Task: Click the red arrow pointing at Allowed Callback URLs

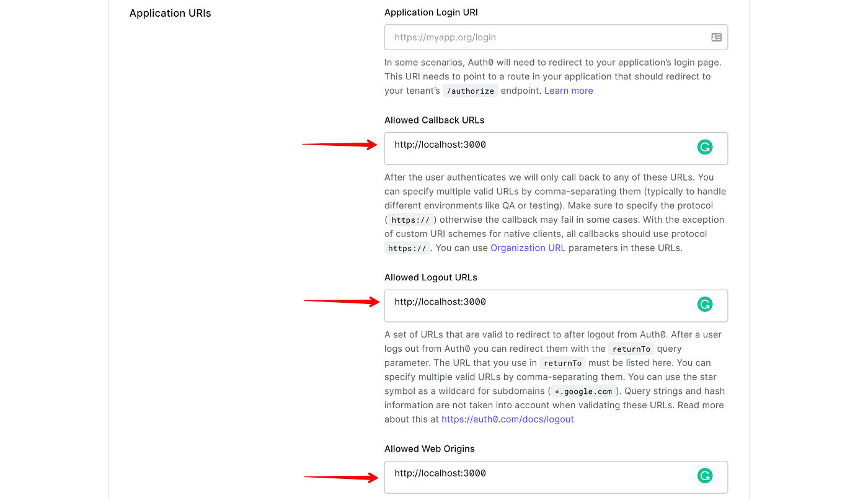Action: (x=340, y=143)
